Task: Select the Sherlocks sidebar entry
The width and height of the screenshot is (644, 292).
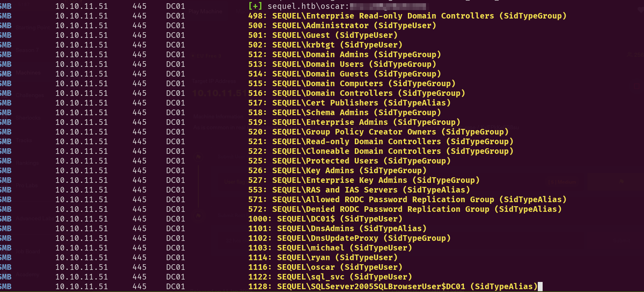Action: pos(28,118)
